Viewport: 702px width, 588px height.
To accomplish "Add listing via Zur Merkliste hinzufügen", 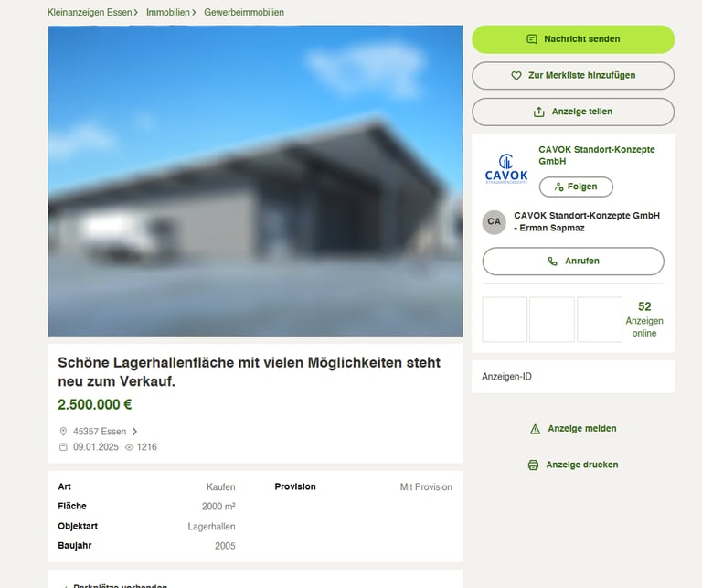I will tap(573, 75).
